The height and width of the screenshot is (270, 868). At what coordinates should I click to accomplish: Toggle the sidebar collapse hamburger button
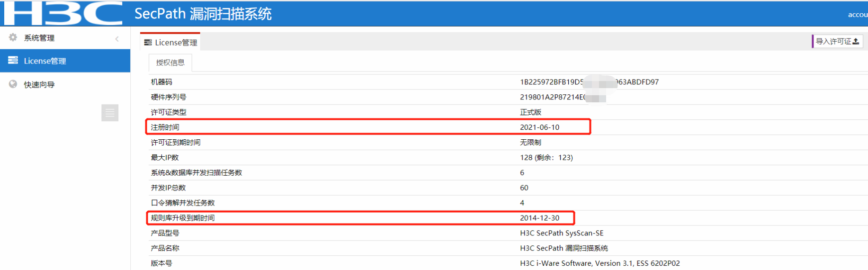[110, 113]
